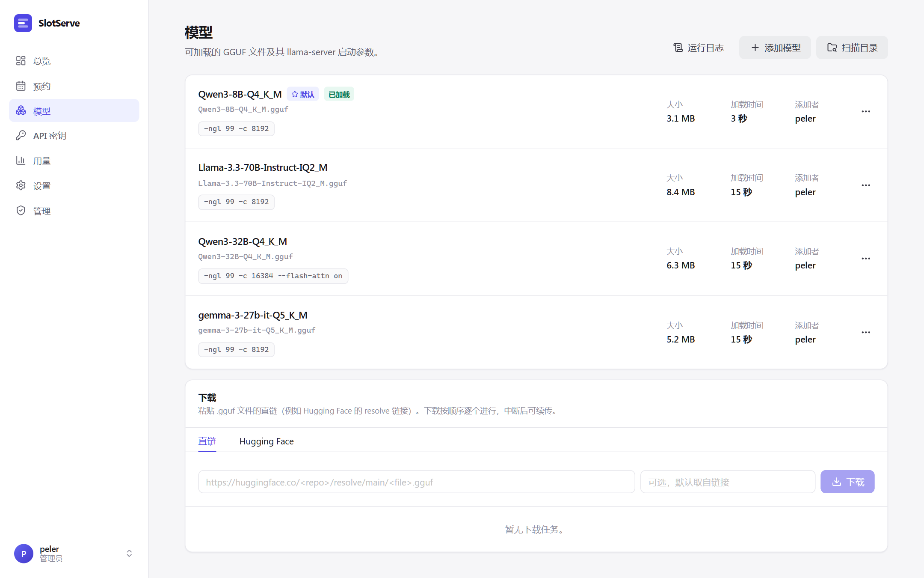Click the SlotServe logo icon

(x=23, y=23)
